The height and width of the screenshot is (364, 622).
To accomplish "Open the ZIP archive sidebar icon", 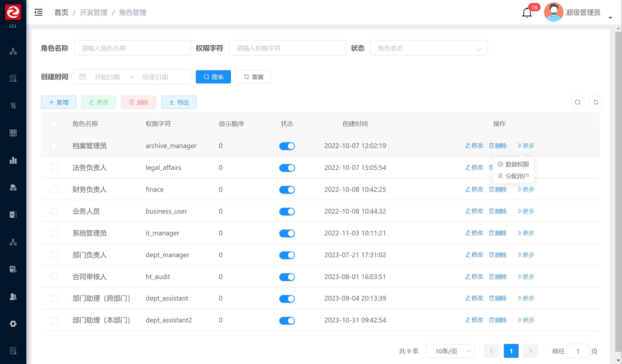I will (13, 214).
